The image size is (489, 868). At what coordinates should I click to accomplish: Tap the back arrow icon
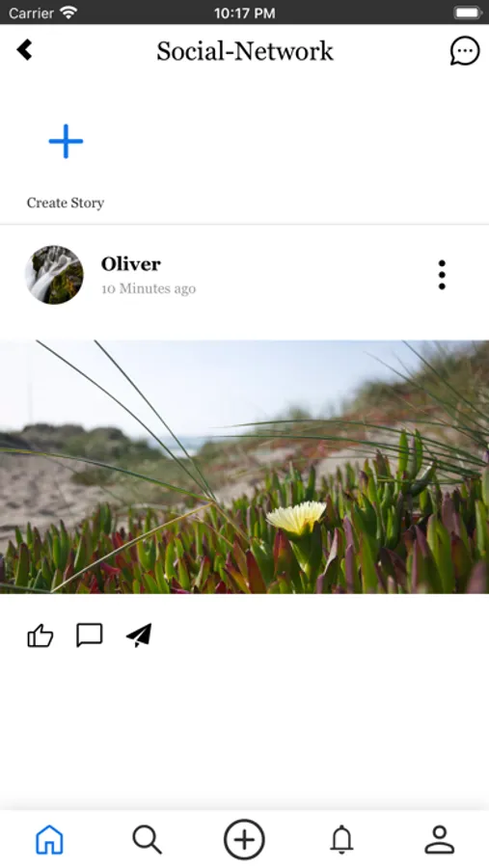coord(24,50)
